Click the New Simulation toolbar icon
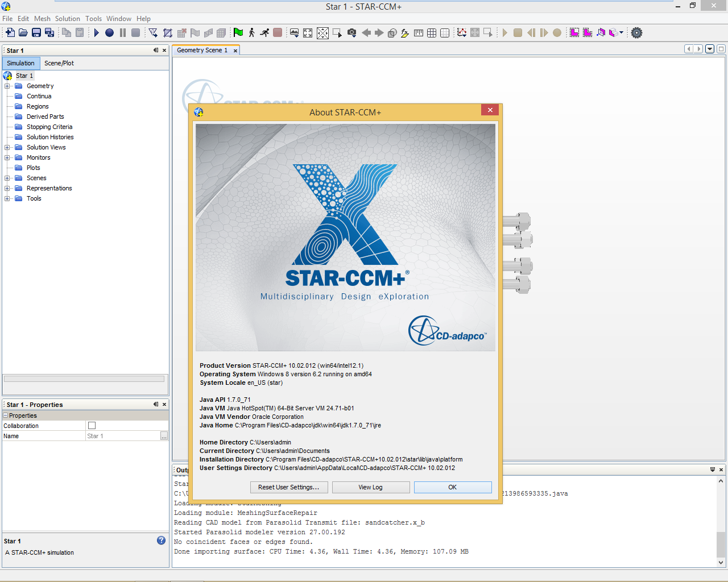Screen dimensions: 728x582 [10, 33]
